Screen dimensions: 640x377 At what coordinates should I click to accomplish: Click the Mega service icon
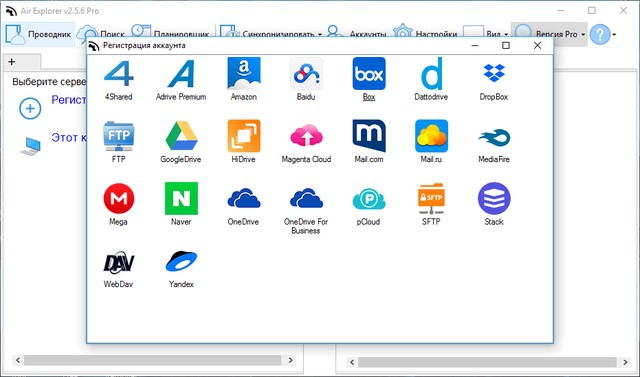119,199
